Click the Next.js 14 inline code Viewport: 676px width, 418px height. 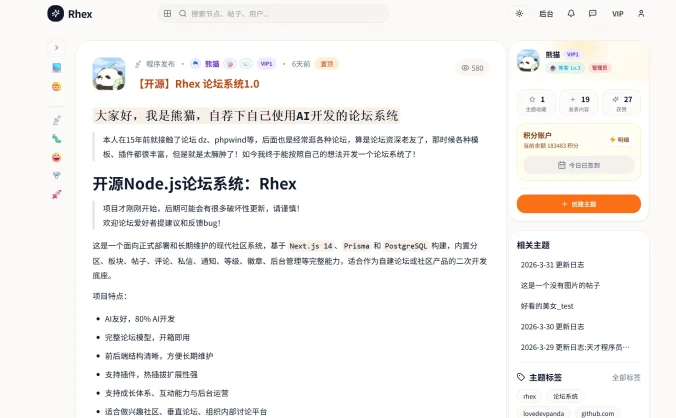(311, 246)
